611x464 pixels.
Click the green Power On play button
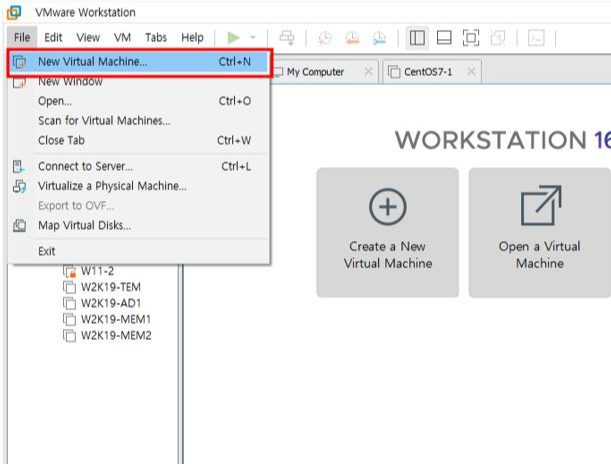pyautogui.click(x=233, y=38)
